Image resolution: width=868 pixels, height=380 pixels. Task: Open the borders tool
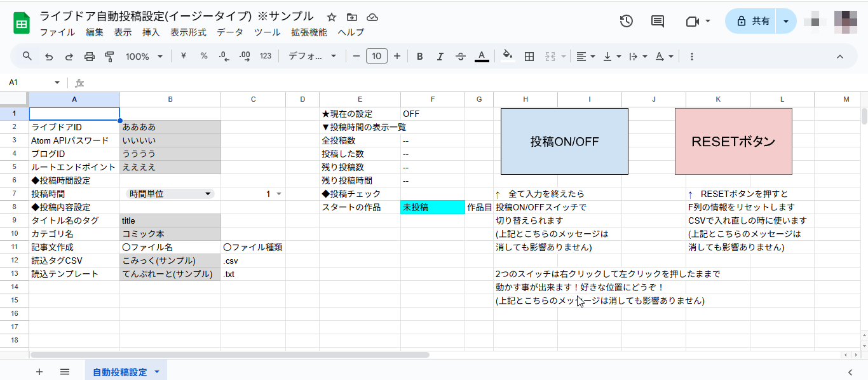(x=529, y=56)
